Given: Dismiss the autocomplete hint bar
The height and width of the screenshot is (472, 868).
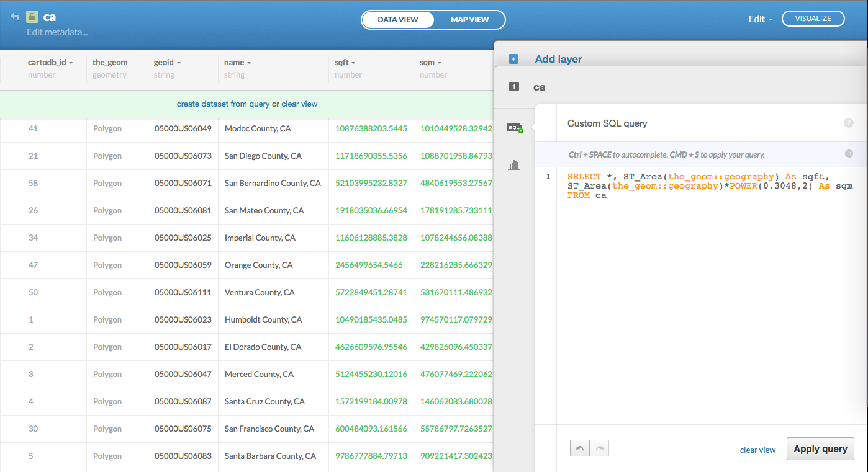Looking at the screenshot, I should coord(849,154).
